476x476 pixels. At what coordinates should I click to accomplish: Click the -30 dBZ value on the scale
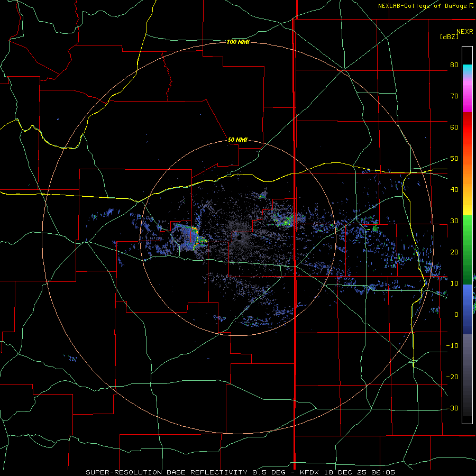coord(452,408)
